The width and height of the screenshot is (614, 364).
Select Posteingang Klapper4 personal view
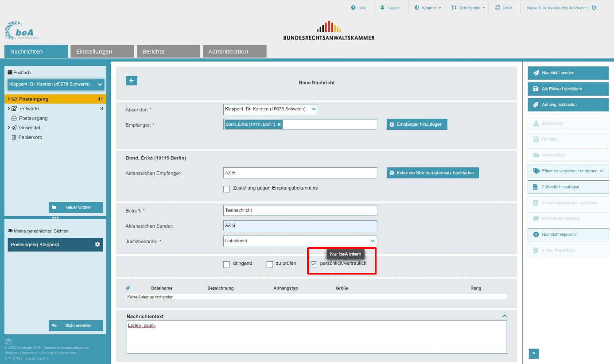click(55, 244)
